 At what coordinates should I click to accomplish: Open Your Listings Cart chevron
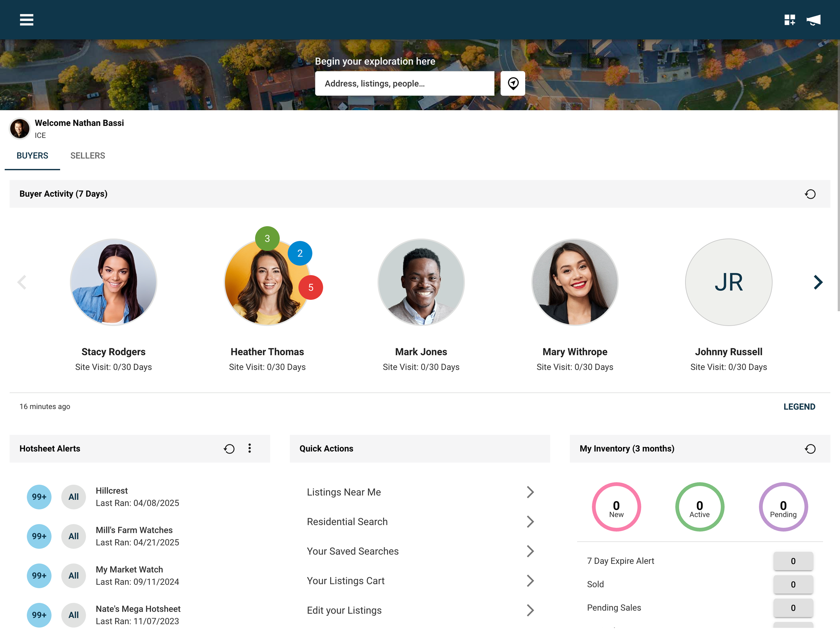530,581
